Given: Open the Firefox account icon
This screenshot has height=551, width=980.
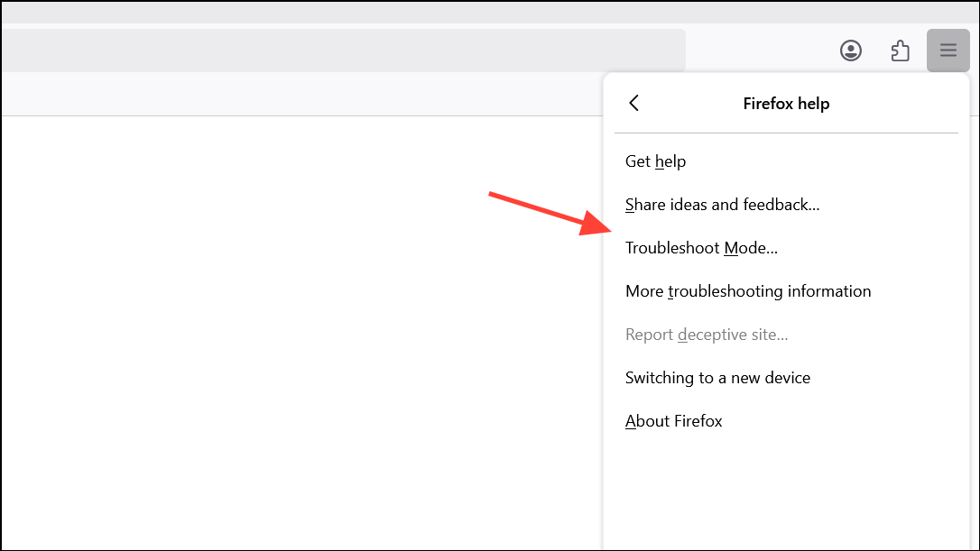Looking at the screenshot, I should tap(850, 51).
